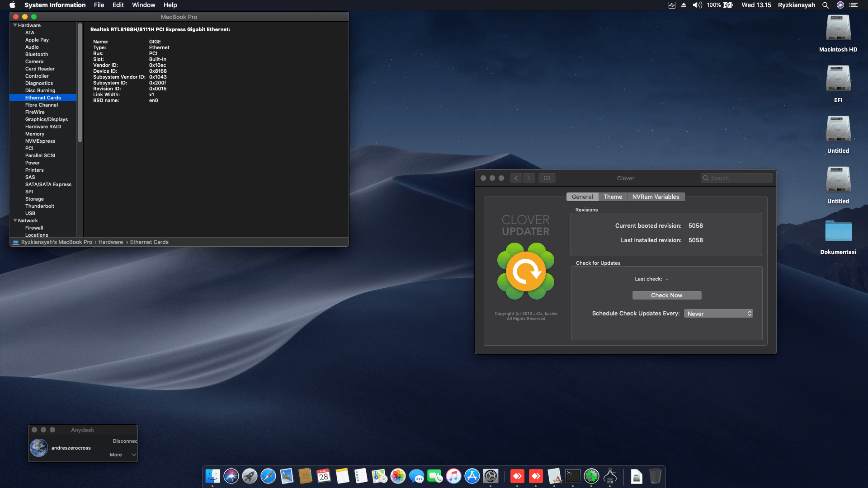Select USB in Hardware list
The height and width of the screenshot is (488, 868).
[x=30, y=213]
